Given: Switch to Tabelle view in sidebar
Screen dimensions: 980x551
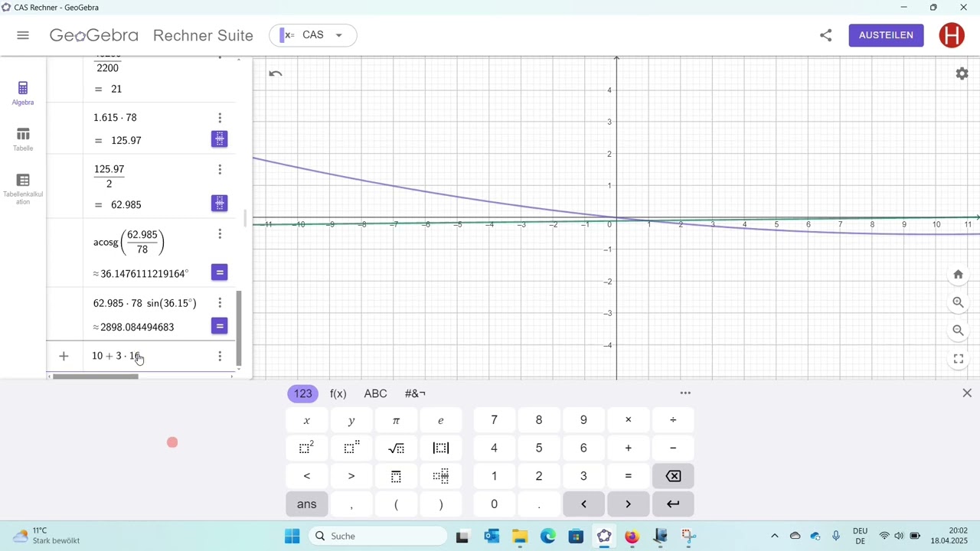Looking at the screenshot, I should [23, 139].
